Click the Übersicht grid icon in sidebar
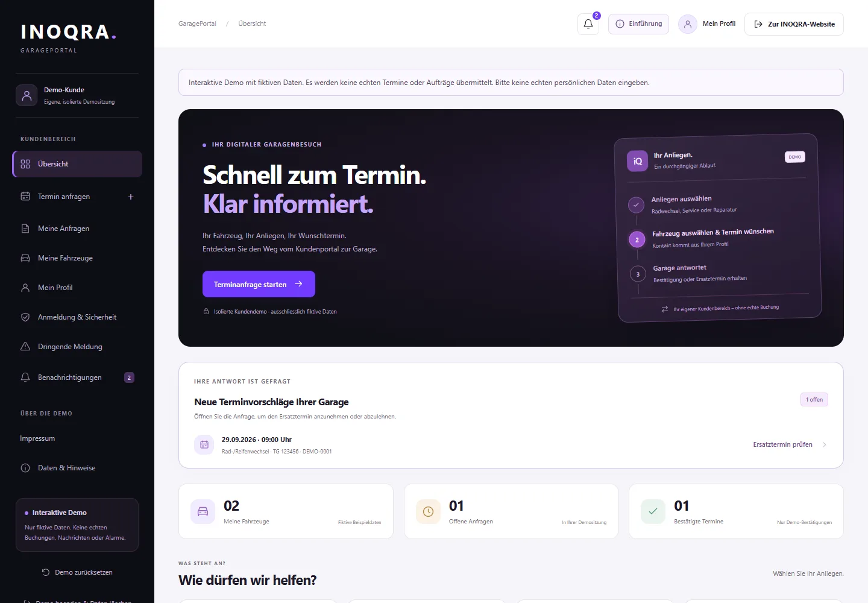This screenshot has width=868, height=603. coord(25,164)
